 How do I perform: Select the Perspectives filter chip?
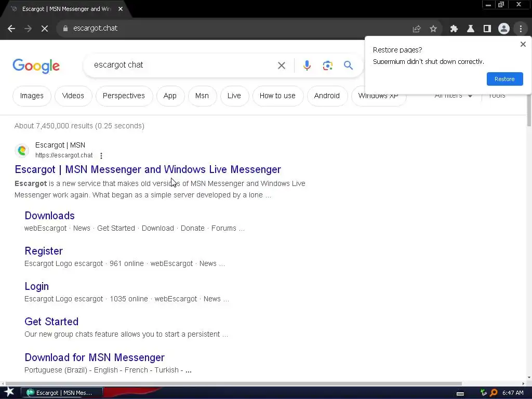pyautogui.click(x=124, y=96)
